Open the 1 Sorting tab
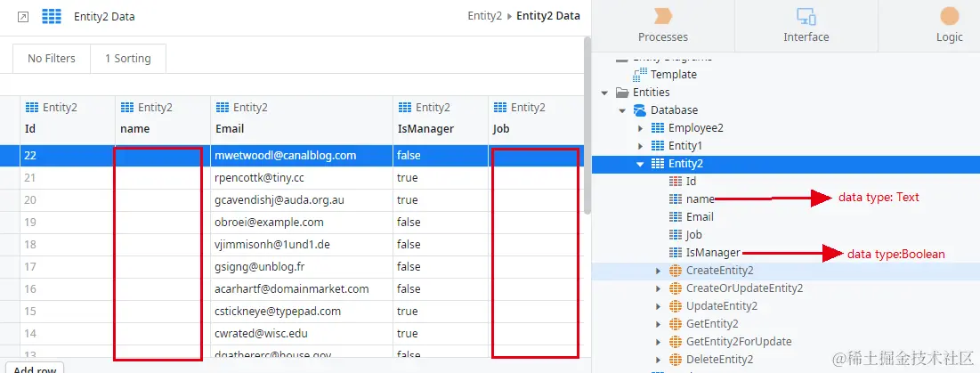The image size is (980, 373). [x=128, y=58]
